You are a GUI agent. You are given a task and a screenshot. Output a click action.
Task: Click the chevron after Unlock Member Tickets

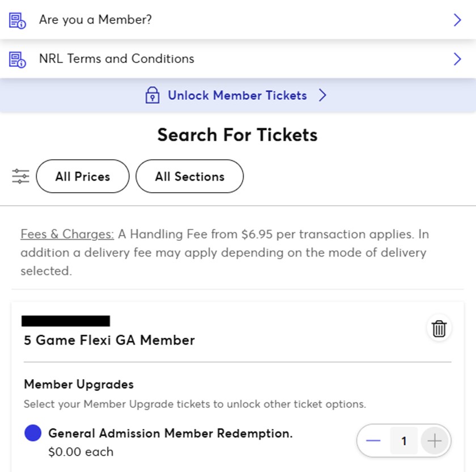(322, 95)
